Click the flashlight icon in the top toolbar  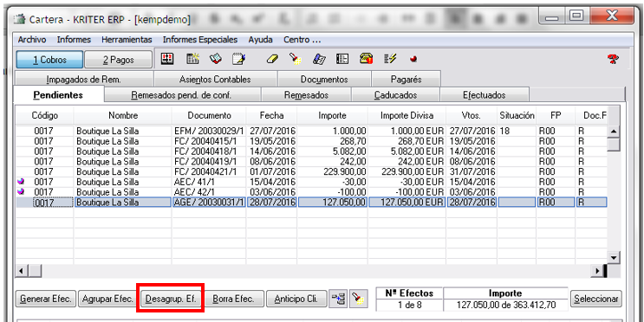click(295, 59)
